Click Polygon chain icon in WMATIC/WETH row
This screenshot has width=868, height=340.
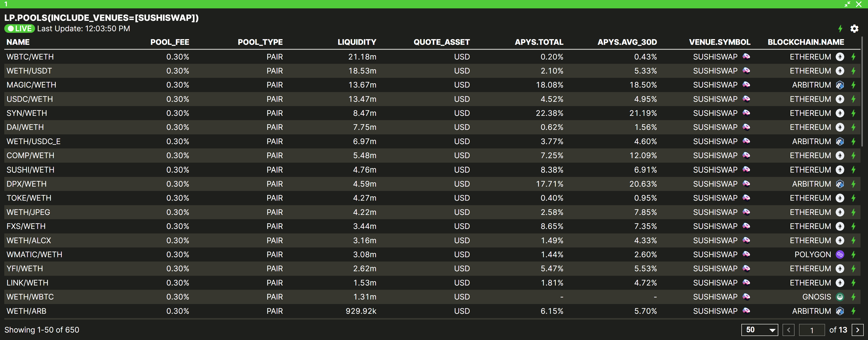[x=840, y=255]
